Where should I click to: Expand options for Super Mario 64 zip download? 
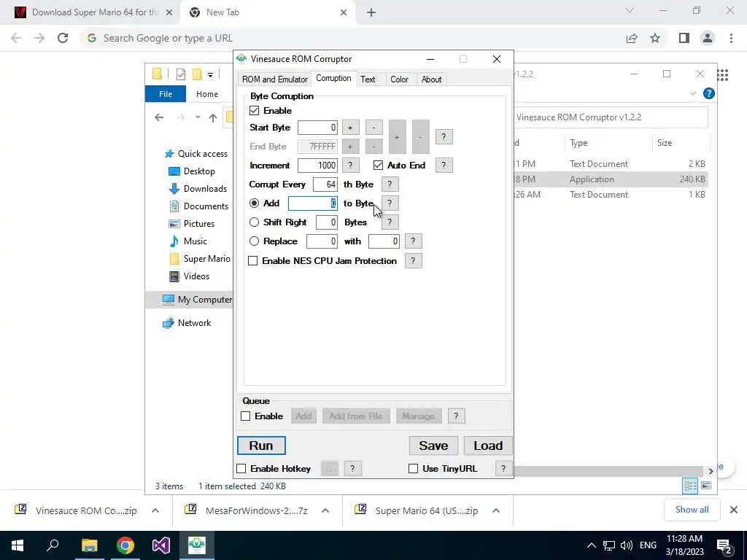(x=496, y=510)
